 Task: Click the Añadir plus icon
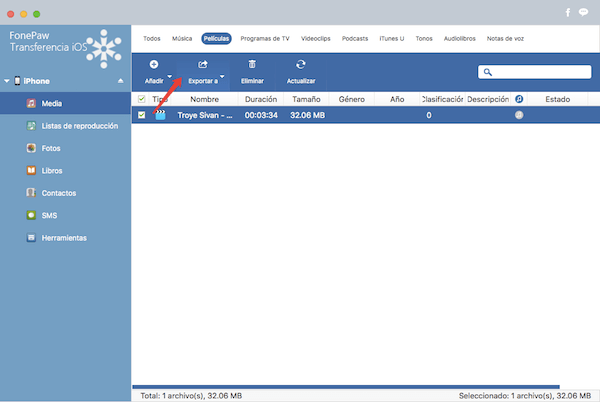click(154, 64)
